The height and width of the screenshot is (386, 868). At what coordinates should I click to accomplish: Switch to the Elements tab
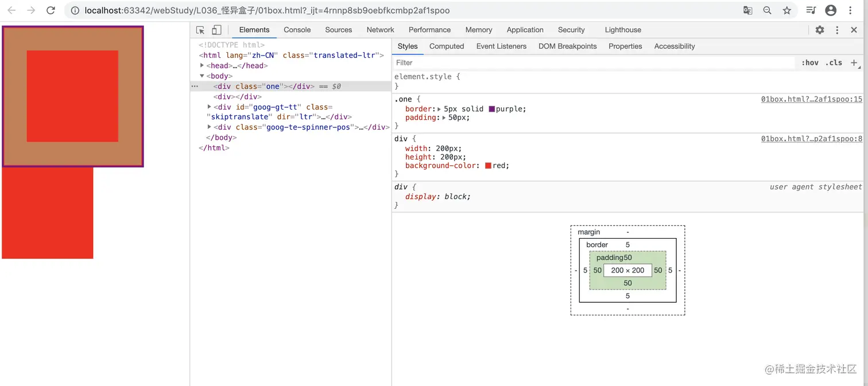tap(254, 30)
